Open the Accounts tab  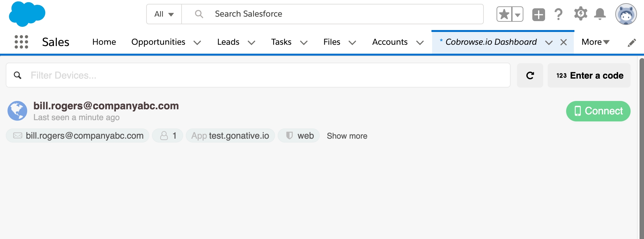point(390,42)
